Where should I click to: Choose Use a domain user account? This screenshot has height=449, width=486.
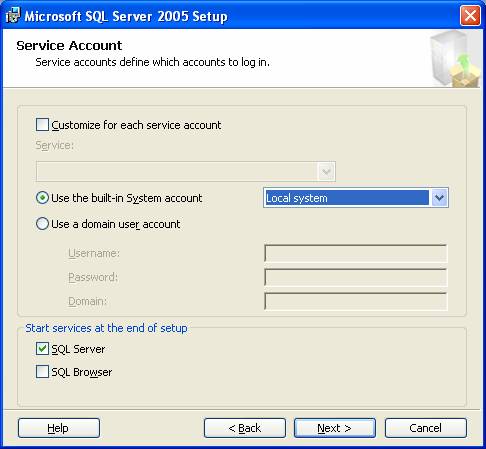click(x=42, y=224)
